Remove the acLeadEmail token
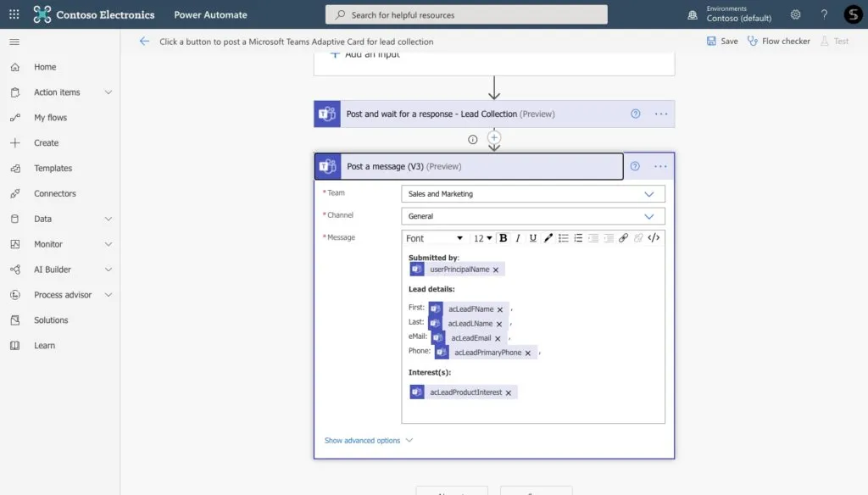The image size is (868, 495). (x=498, y=339)
